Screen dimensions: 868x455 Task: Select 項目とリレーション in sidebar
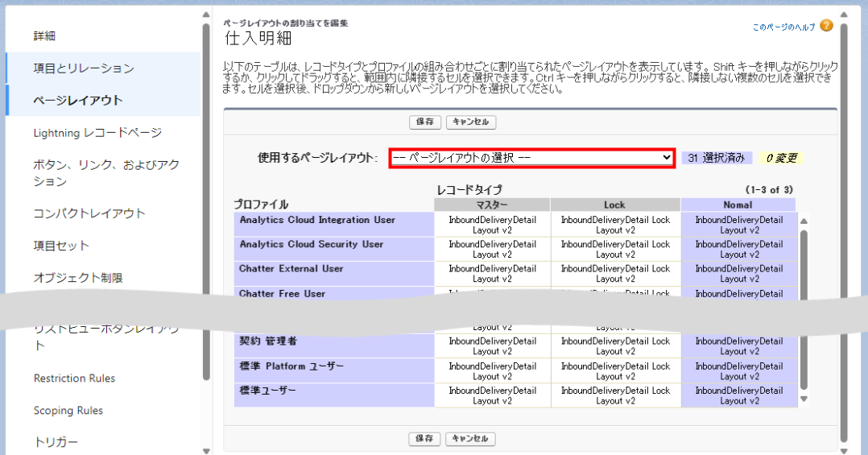point(84,68)
